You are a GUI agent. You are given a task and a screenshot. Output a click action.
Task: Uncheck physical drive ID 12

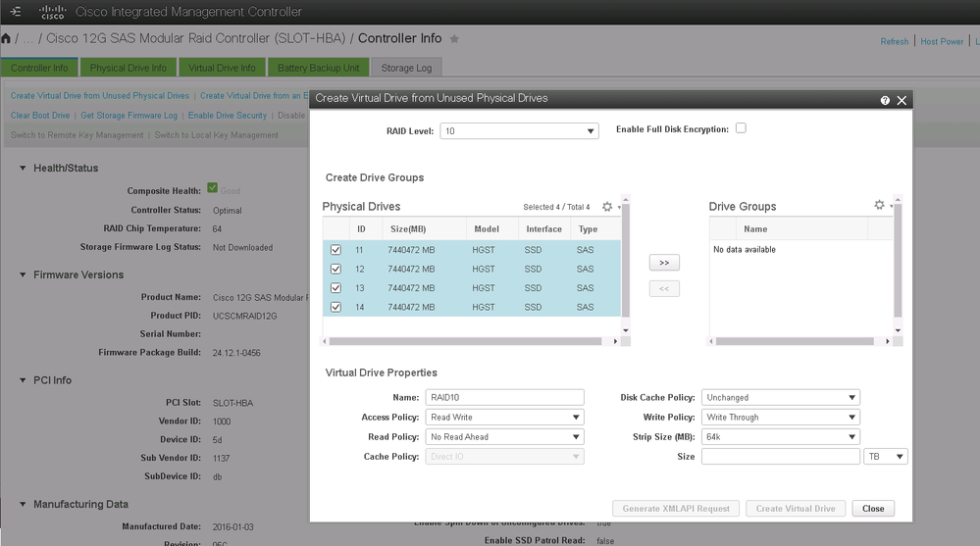click(335, 269)
